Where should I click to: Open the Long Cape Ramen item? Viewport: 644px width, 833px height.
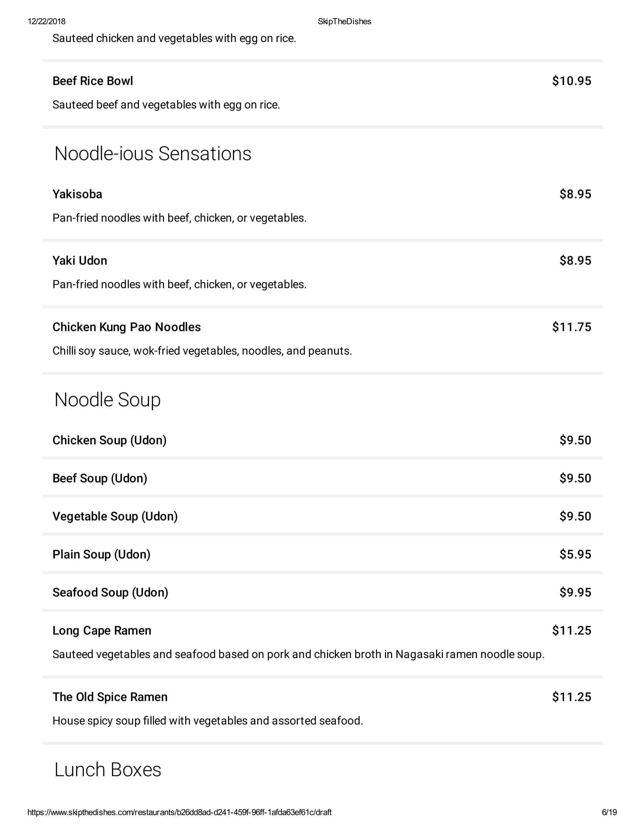click(102, 630)
